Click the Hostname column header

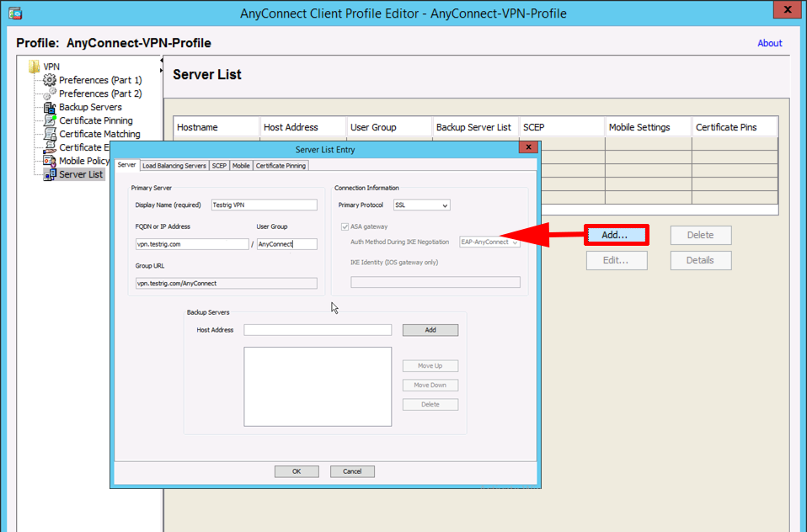[216, 127]
